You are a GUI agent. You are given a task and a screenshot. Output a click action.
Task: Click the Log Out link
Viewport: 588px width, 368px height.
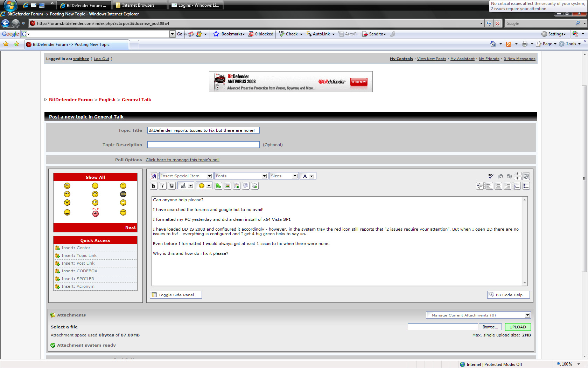pos(101,59)
